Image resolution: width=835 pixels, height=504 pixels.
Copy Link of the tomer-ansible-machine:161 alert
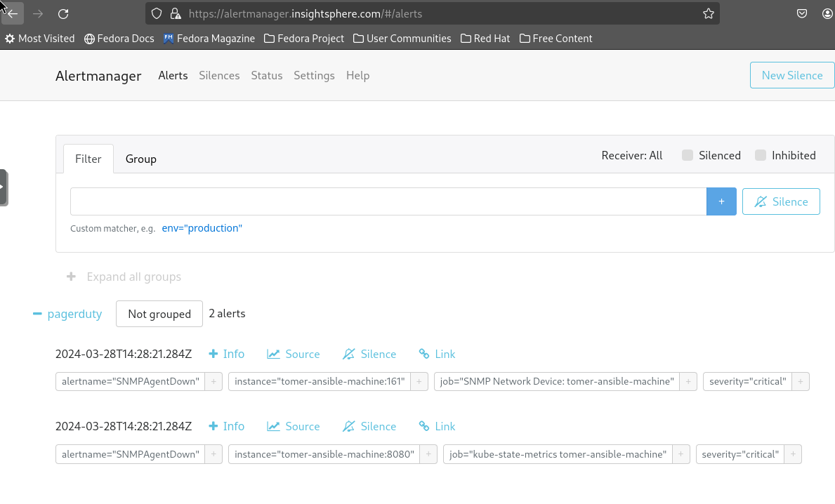(x=437, y=354)
